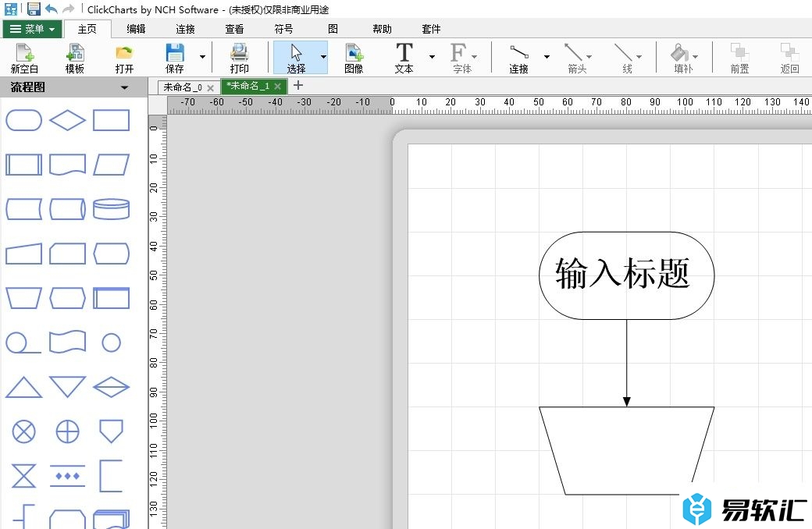Open the 模板 templates icon

pyautogui.click(x=75, y=58)
